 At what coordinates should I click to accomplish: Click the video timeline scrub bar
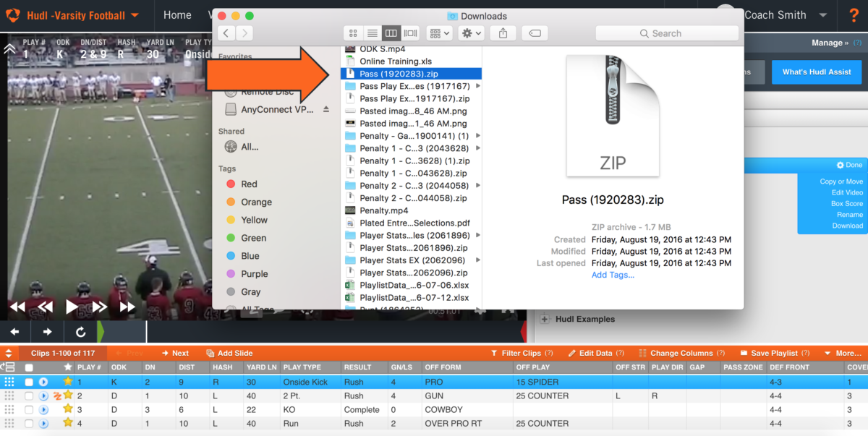click(x=311, y=332)
